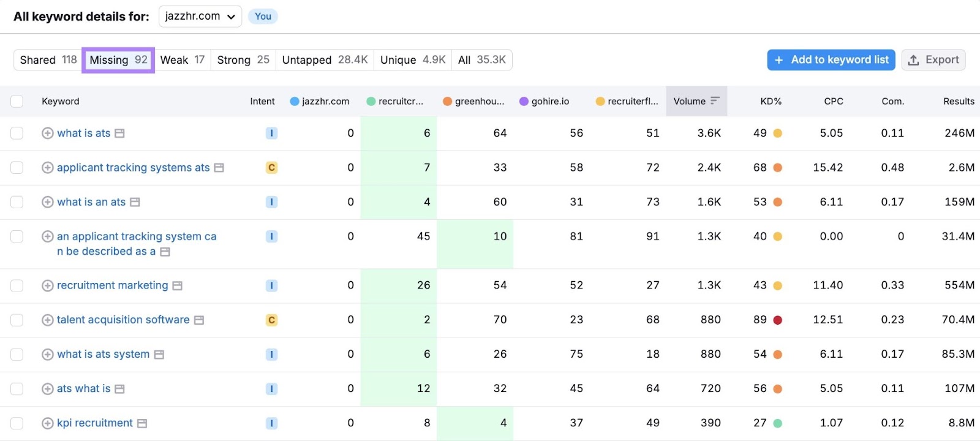Switch to the Strong 25 tab
Viewport: 980px width, 441px height.
pos(243,59)
